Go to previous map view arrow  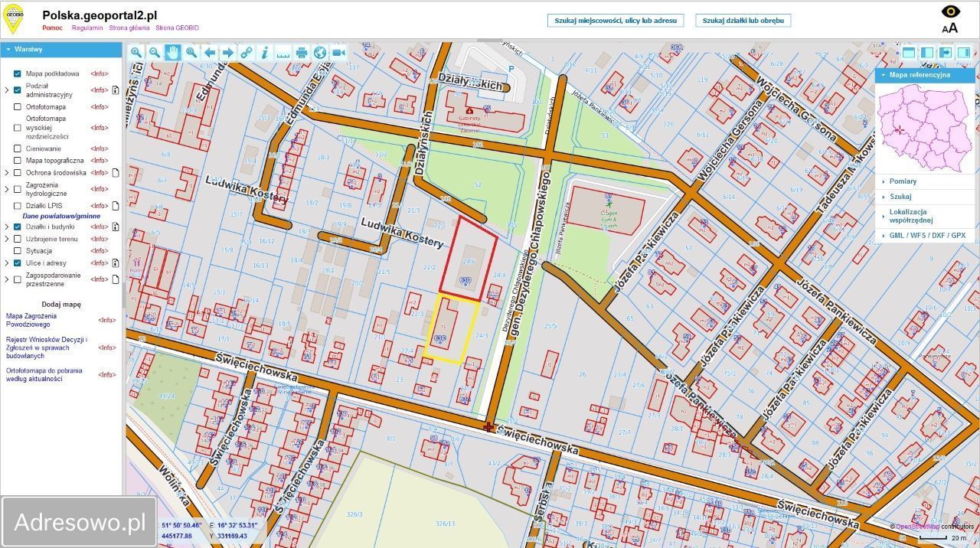tap(210, 53)
